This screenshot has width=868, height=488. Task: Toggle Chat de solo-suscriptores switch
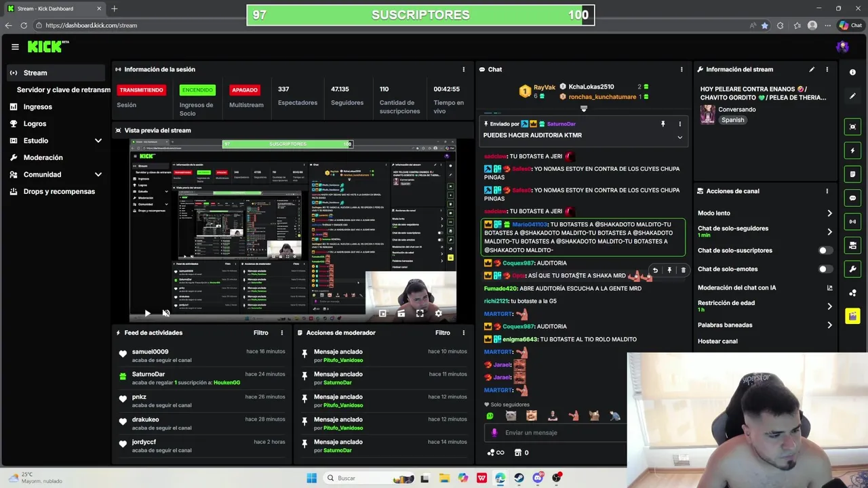825,250
